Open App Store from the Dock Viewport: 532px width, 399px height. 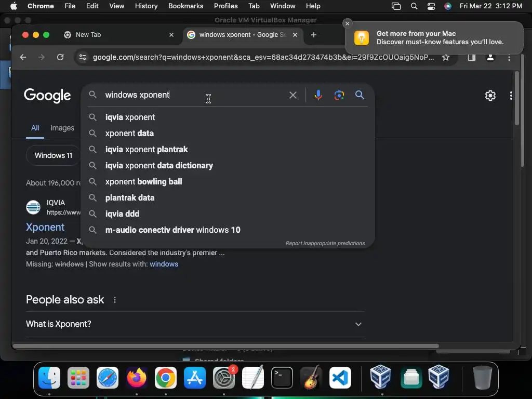[195, 377]
